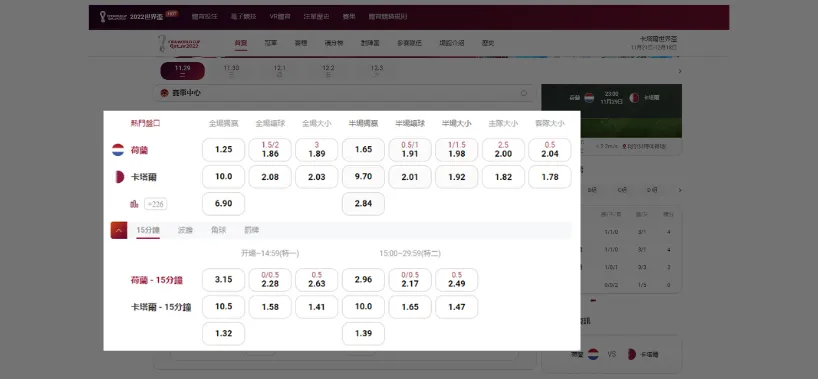Expand more markets via the +226 badge
Image resolution: width=818 pixels, height=379 pixels.
(155, 204)
